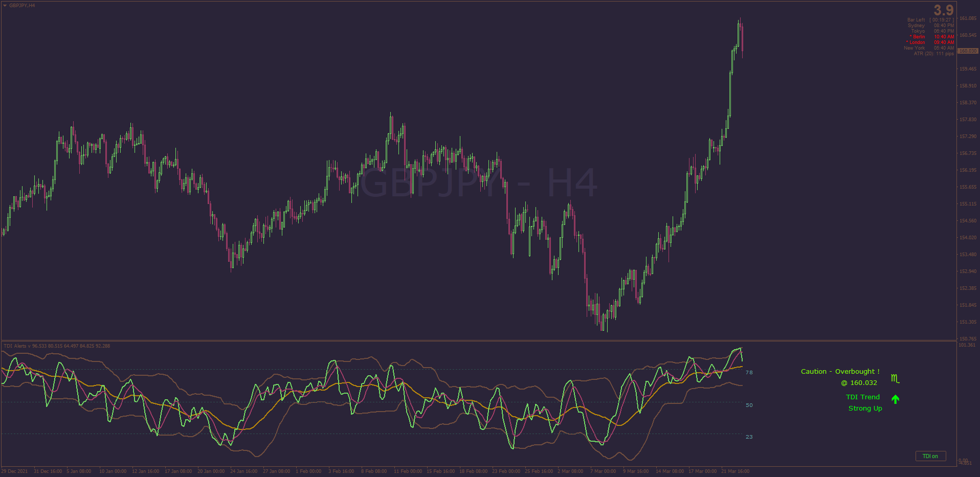Click the 50 level label in TDI
Image resolution: width=980 pixels, height=477 pixels.
click(x=749, y=405)
